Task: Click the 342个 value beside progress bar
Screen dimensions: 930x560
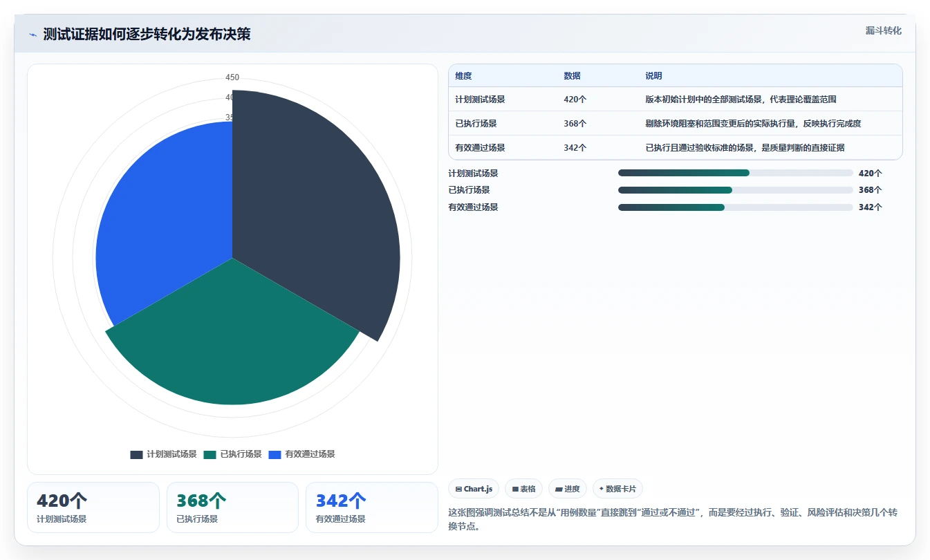Action: click(870, 207)
